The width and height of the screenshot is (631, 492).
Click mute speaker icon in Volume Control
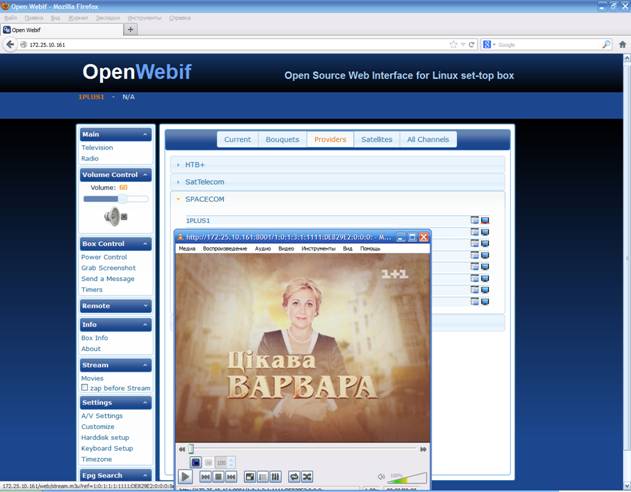pyautogui.click(x=116, y=216)
